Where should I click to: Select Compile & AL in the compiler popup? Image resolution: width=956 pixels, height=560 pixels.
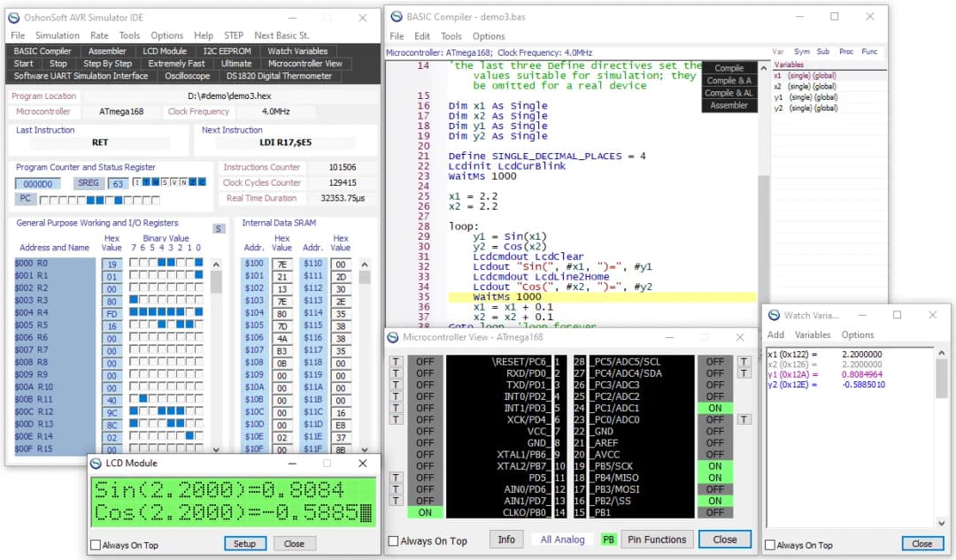click(x=728, y=92)
